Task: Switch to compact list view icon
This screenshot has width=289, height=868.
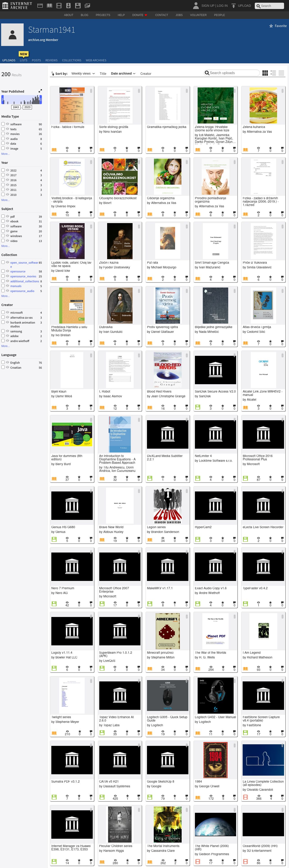Action: (x=281, y=73)
